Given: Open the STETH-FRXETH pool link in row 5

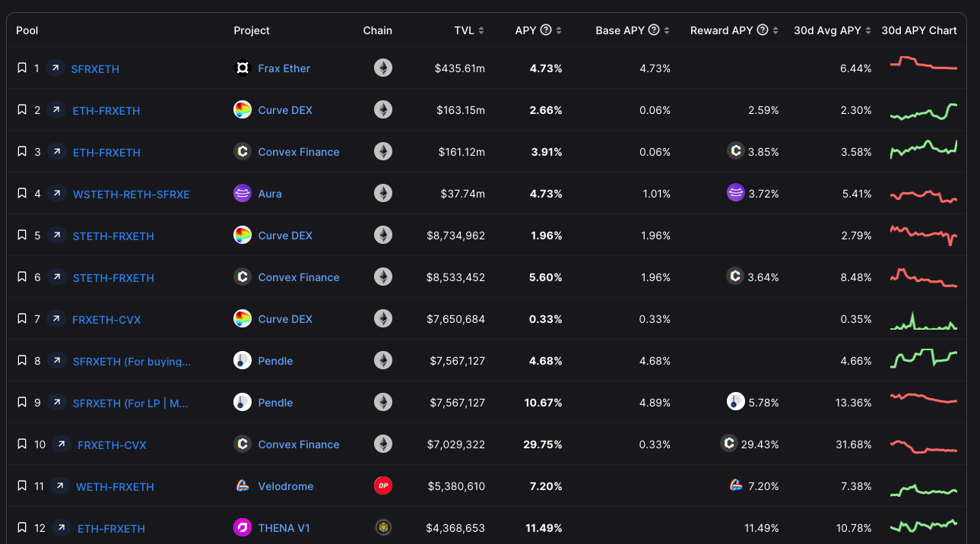Looking at the screenshot, I should [113, 236].
